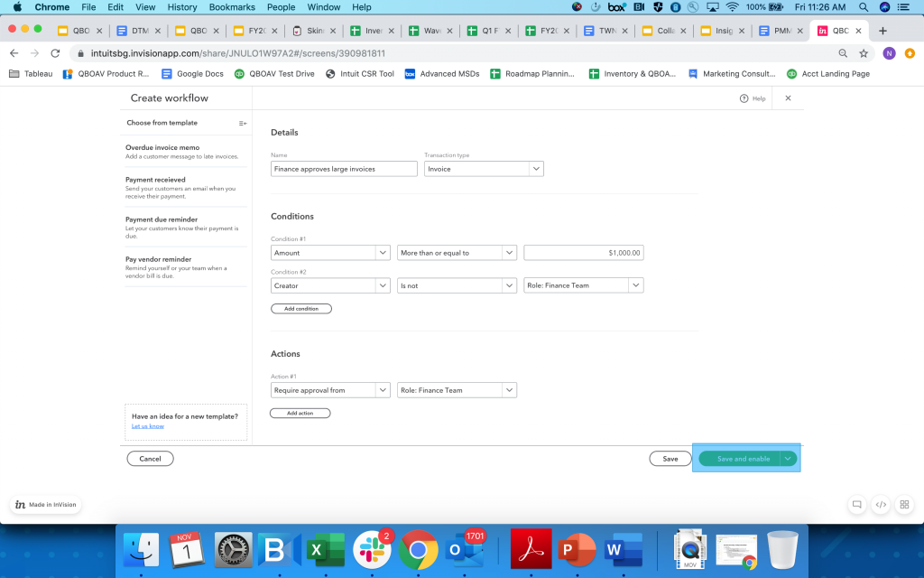Open Slack from the dock
924x578 pixels.
click(x=372, y=550)
